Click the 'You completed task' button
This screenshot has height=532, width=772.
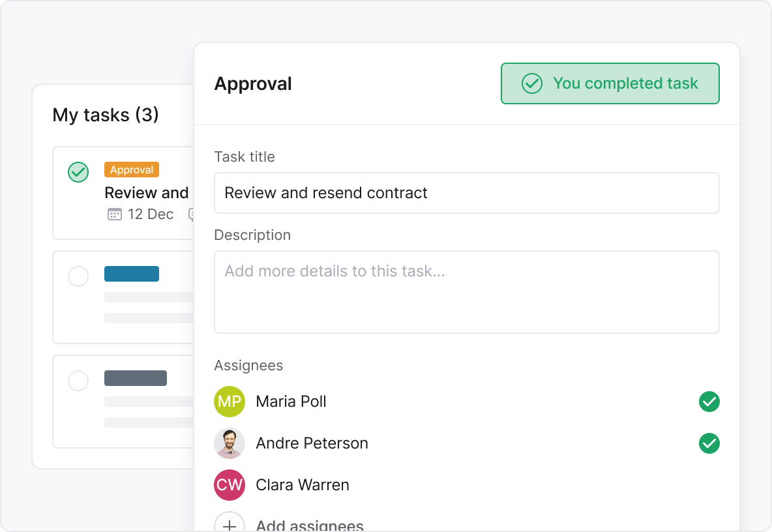click(x=610, y=83)
